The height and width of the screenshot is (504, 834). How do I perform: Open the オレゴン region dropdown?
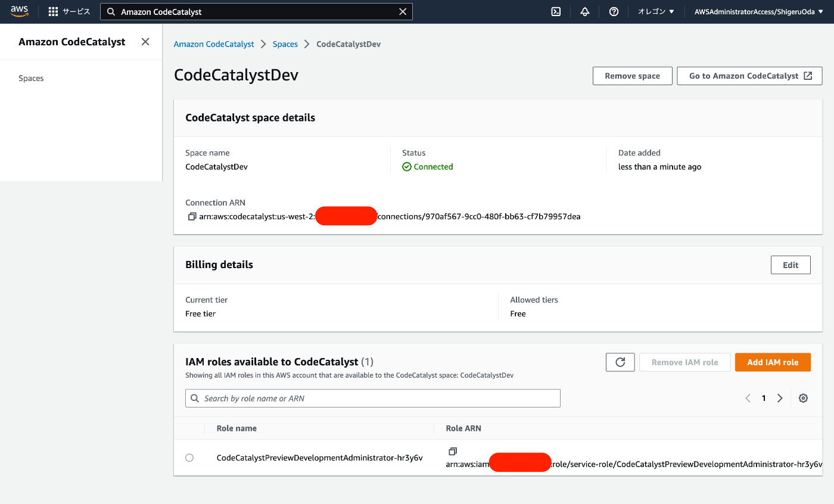coord(656,11)
